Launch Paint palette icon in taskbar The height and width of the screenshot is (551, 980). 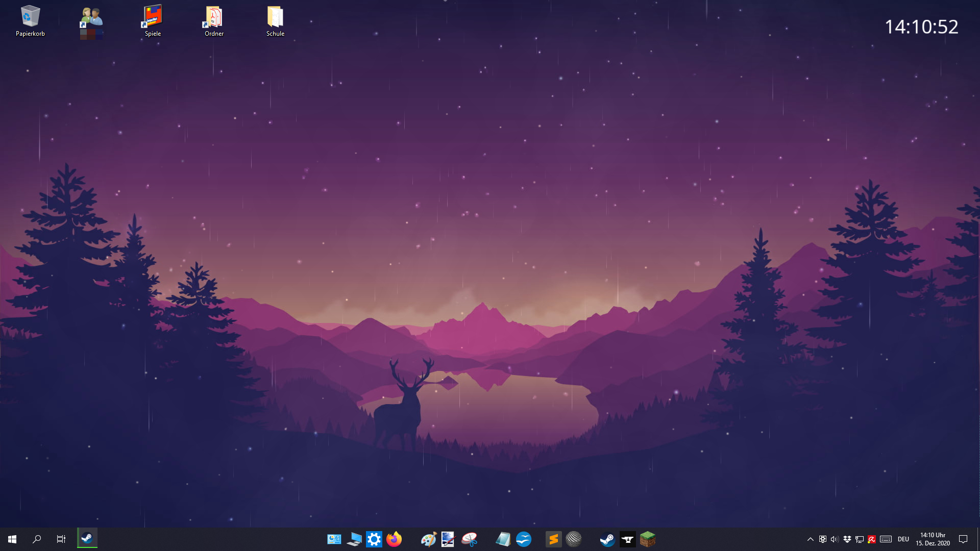[x=428, y=539]
